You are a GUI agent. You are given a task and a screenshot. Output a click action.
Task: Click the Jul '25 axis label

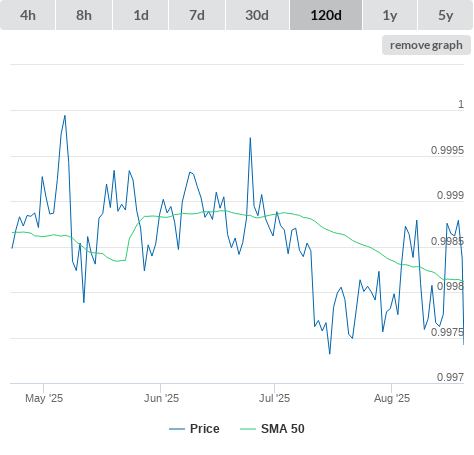coord(274,398)
